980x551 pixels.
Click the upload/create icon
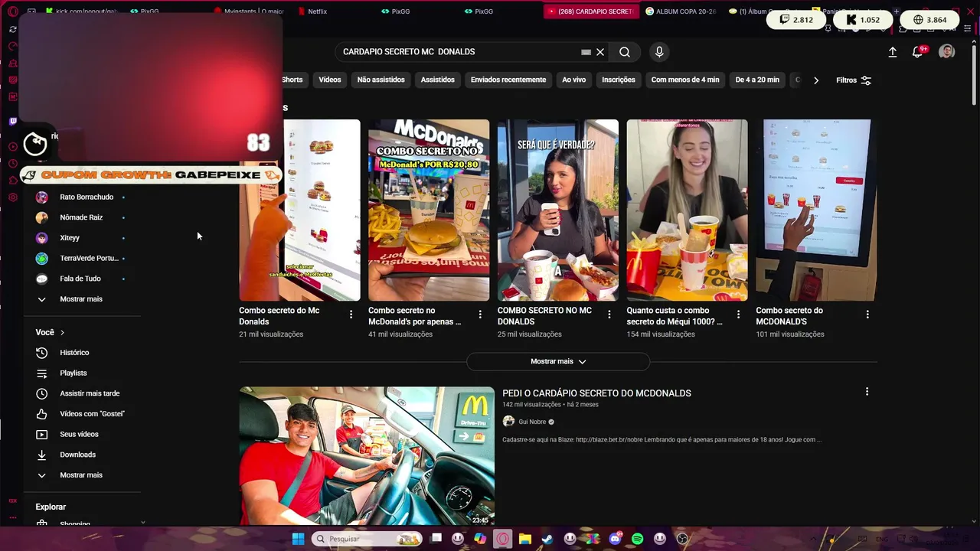click(x=892, y=52)
